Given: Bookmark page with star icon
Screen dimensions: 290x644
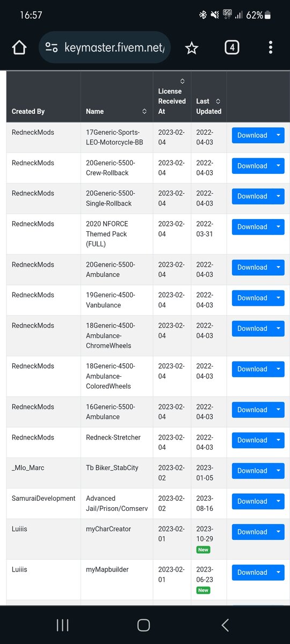Looking at the screenshot, I should tap(191, 48).
